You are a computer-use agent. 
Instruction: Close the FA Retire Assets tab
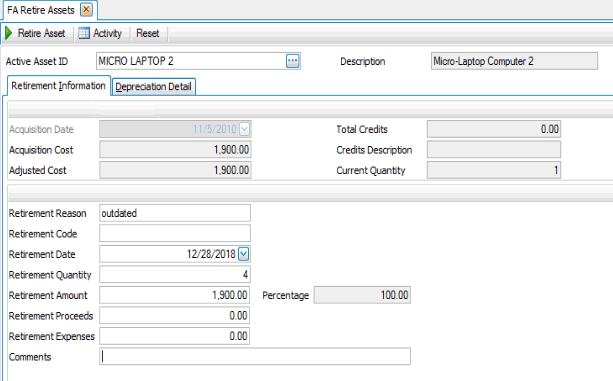[86, 9]
